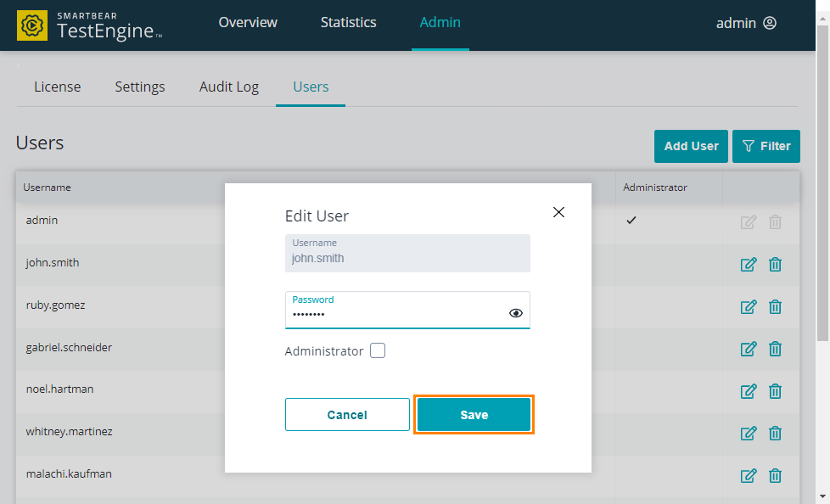Click the page vertical scrollbar
This screenshot has width=830, height=504.
[x=822, y=182]
